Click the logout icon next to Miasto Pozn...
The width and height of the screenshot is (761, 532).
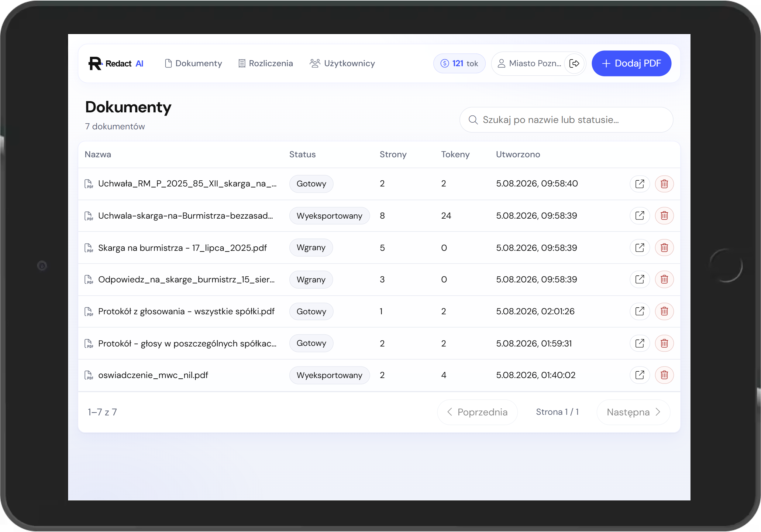[574, 63]
